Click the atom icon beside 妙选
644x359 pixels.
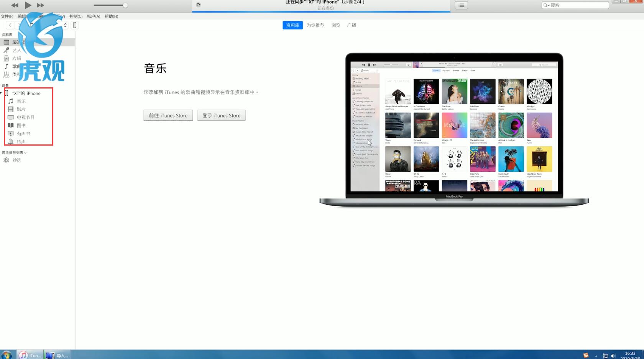(x=6, y=160)
